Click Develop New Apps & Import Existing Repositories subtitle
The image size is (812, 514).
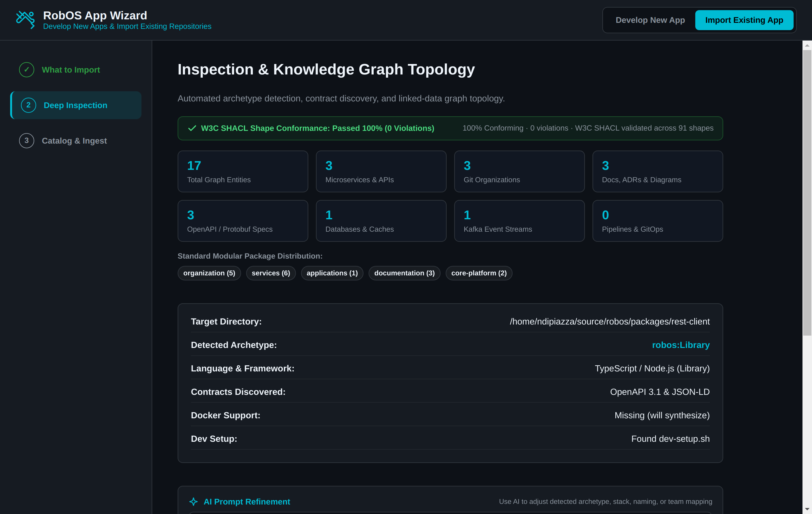coord(127,26)
